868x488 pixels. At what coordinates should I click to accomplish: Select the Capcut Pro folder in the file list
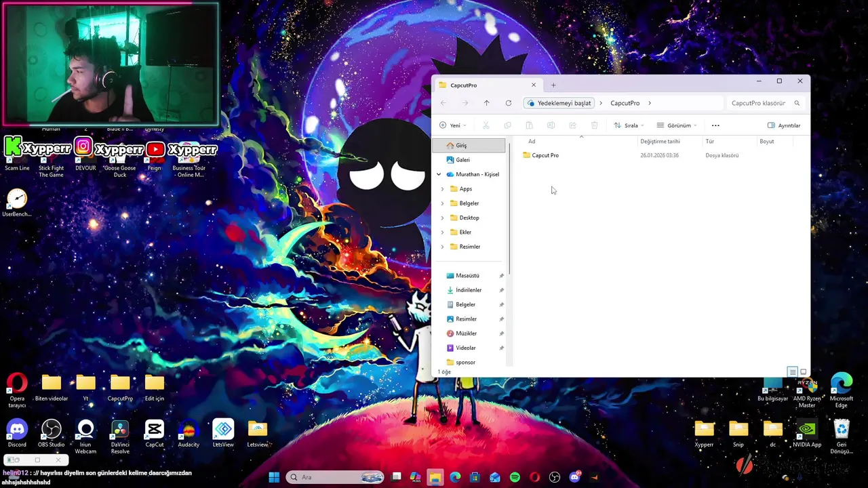541,155
